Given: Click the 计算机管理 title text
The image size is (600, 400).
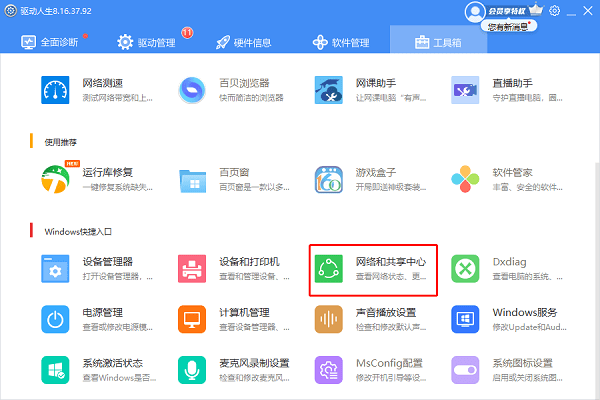Looking at the screenshot, I should (244, 312).
